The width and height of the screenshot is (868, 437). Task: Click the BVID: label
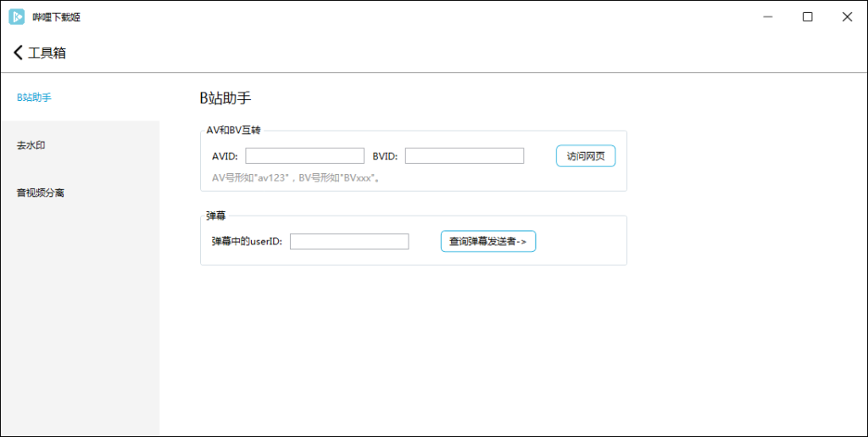pyautogui.click(x=386, y=156)
